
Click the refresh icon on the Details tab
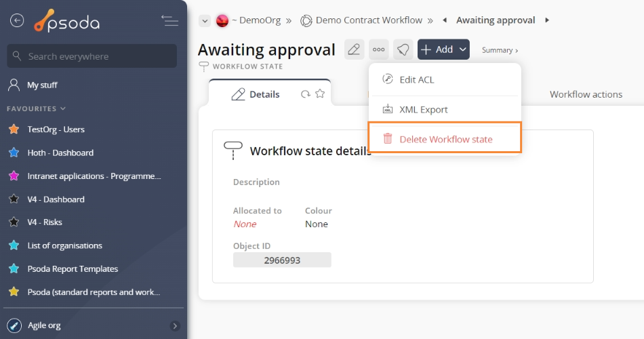306,94
